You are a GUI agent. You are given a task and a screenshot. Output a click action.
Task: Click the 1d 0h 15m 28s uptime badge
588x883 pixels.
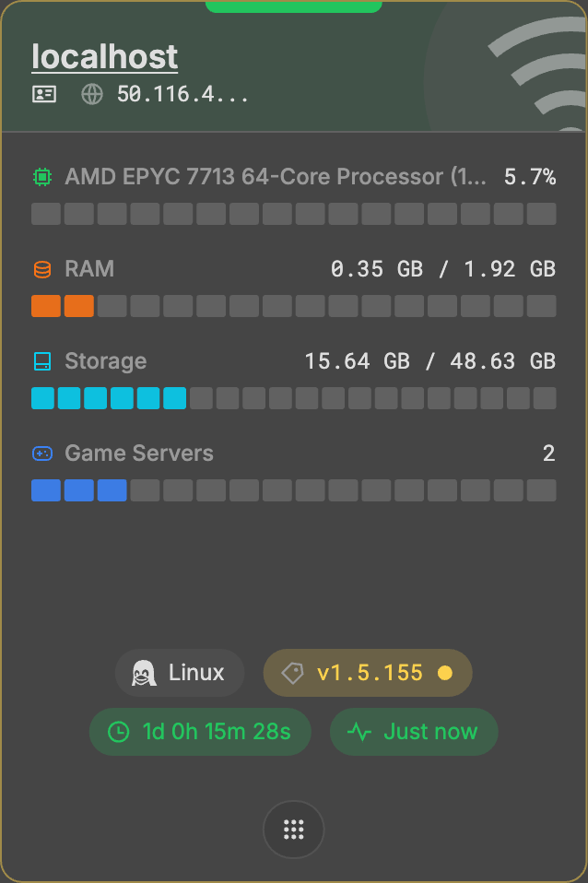[x=200, y=733]
